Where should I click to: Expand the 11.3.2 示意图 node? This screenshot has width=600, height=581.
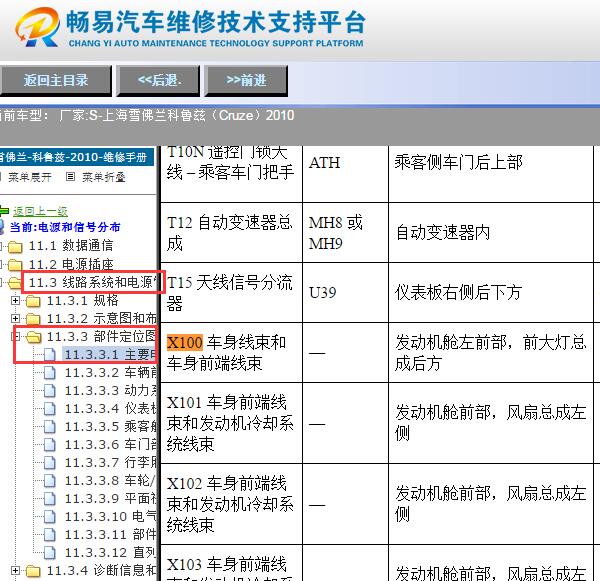tap(15, 318)
